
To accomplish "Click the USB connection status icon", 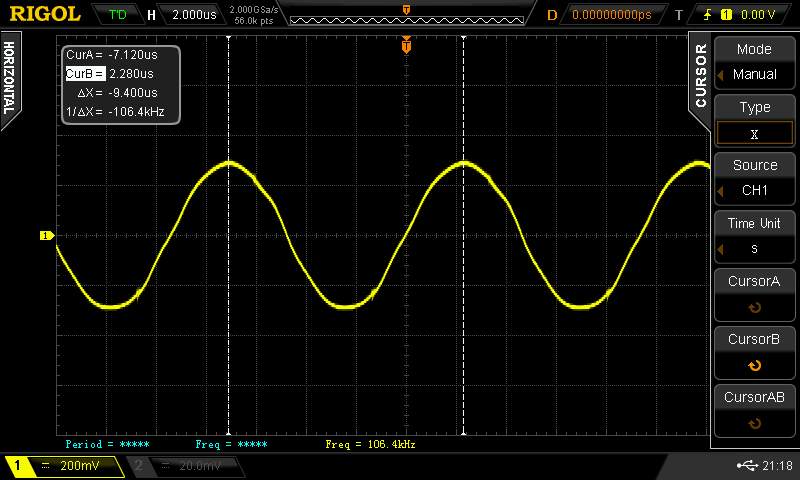I will tap(746, 465).
